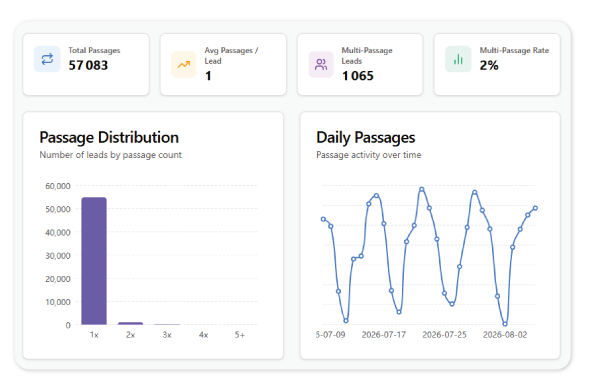Click the 2026-08-02 date label
The height and width of the screenshot is (387, 591).
(505, 335)
